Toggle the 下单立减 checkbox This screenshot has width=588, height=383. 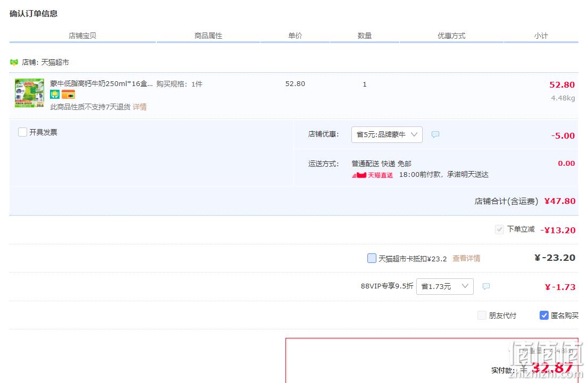(499, 229)
